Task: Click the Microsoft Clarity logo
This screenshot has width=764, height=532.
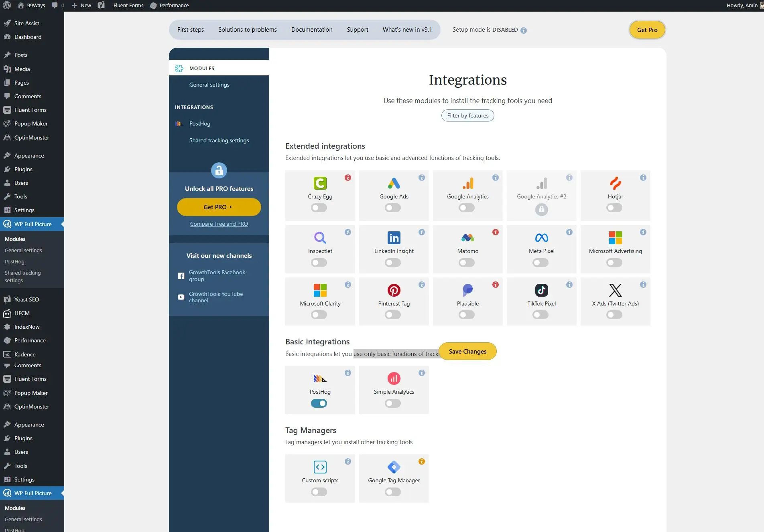Action: pyautogui.click(x=320, y=290)
